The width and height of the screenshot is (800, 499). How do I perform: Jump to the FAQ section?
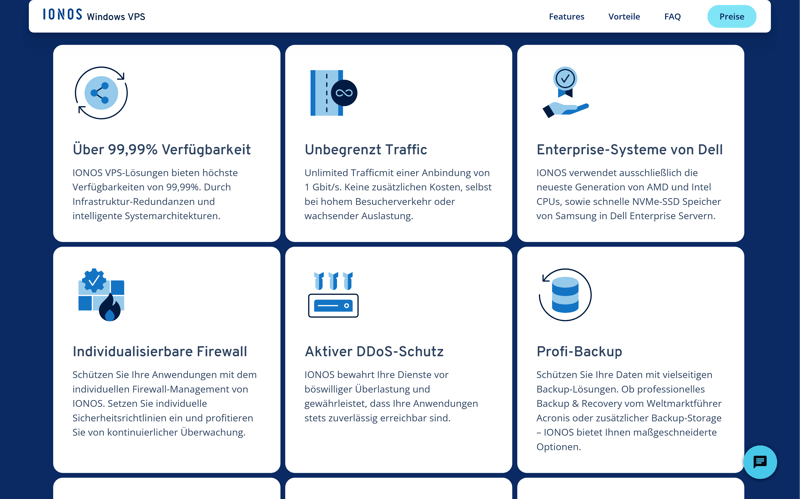click(x=672, y=16)
